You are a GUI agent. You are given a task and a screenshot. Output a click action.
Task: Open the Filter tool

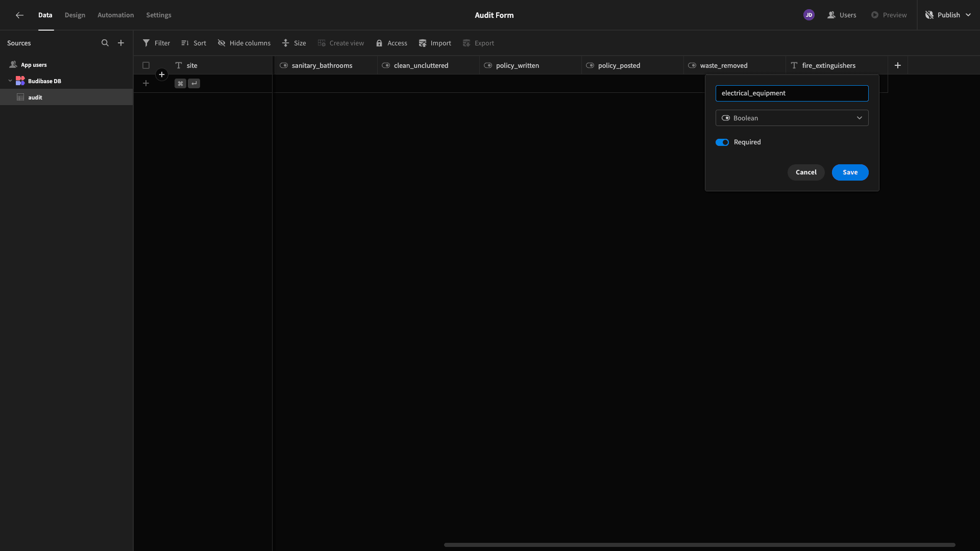(156, 43)
